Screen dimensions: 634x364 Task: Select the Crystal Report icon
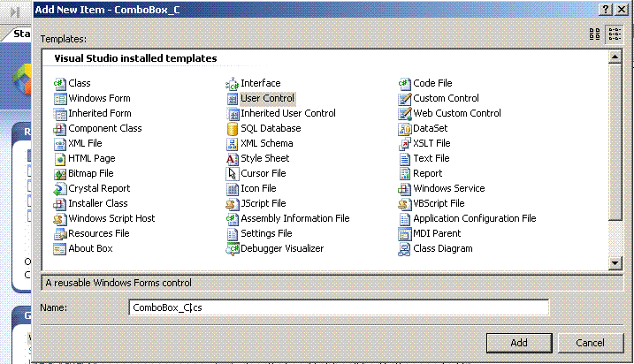60,189
